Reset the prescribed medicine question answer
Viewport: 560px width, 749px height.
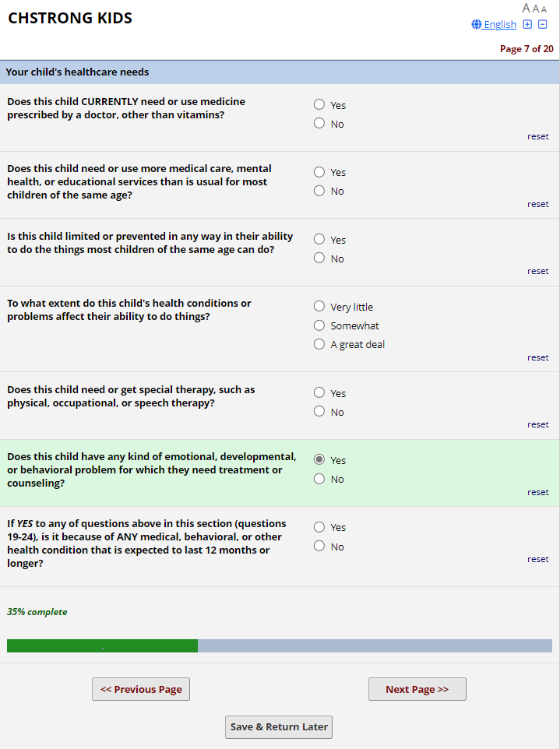click(x=537, y=136)
